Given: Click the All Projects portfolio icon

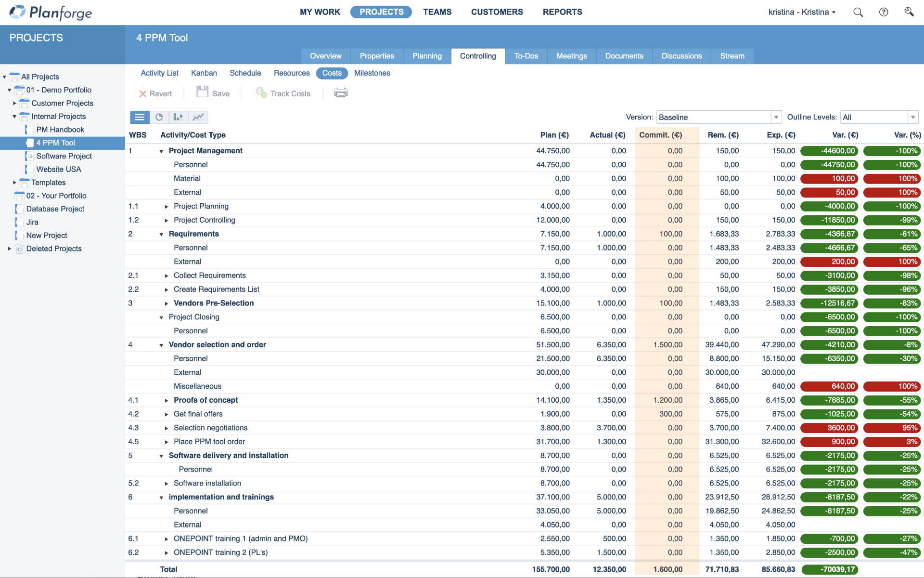Looking at the screenshot, I should [x=14, y=77].
